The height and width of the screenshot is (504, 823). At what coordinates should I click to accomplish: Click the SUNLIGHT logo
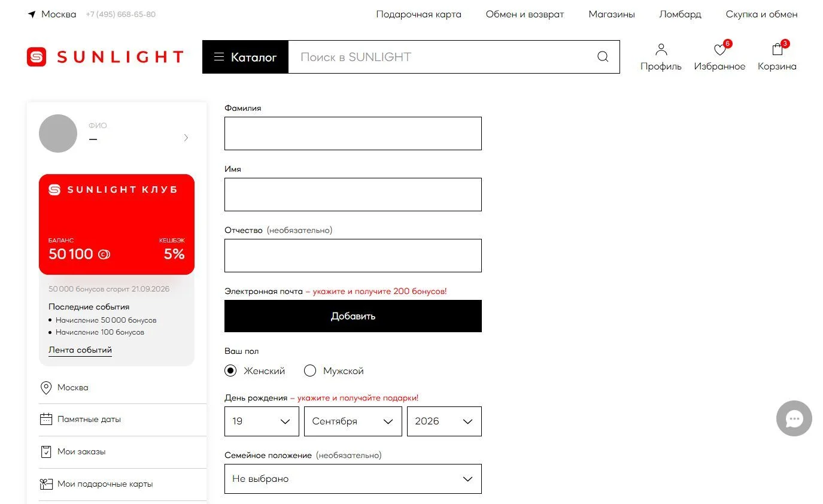[x=105, y=57]
